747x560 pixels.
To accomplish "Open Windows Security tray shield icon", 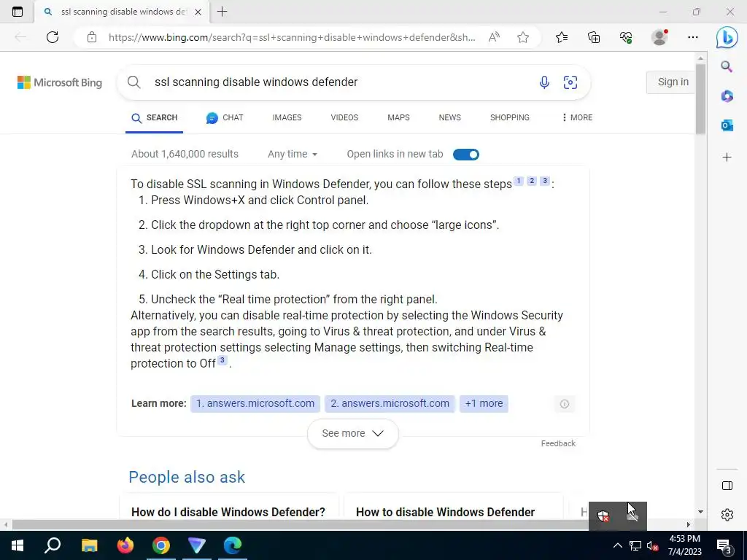I will (x=603, y=516).
